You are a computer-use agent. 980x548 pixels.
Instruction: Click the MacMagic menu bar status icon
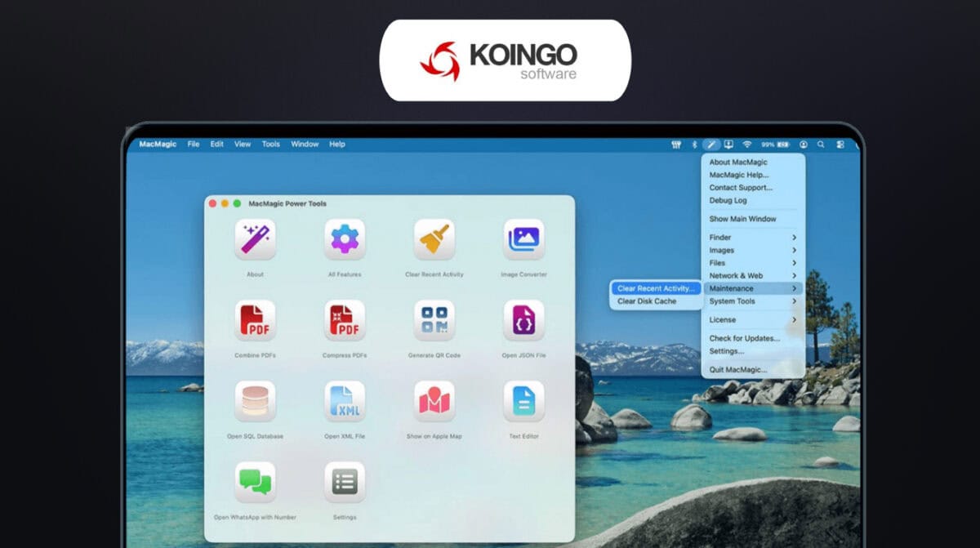pyautogui.click(x=710, y=144)
